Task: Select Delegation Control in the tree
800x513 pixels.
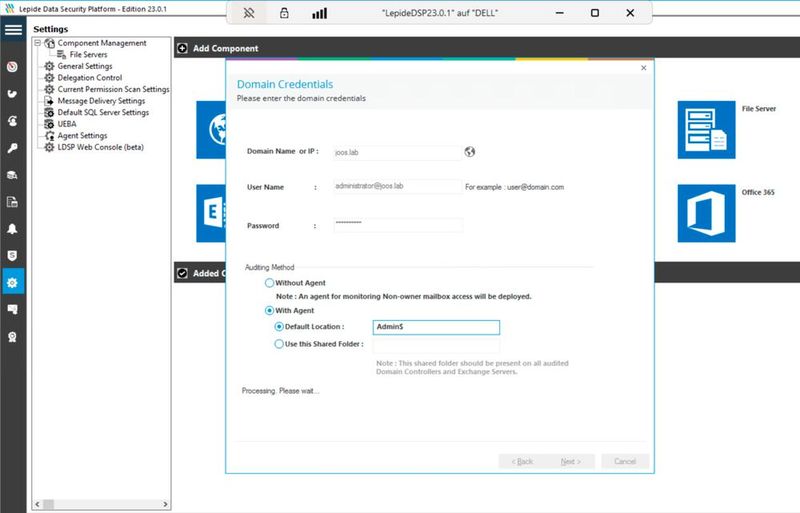Action: click(x=90, y=78)
